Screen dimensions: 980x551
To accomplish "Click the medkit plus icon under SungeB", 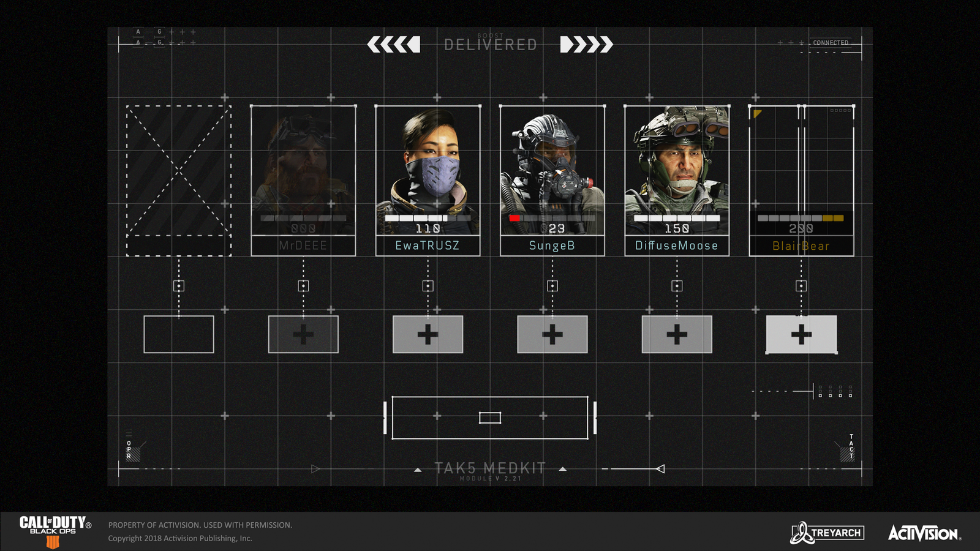I will point(552,334).
